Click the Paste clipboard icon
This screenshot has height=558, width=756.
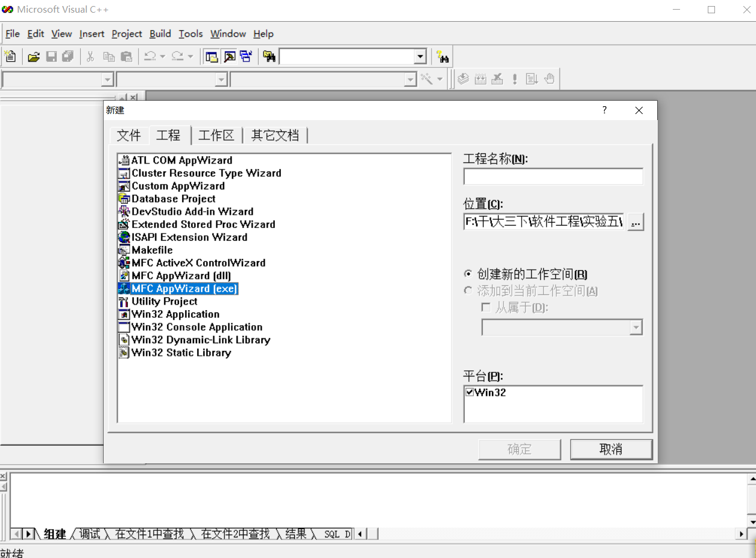(x=126, y=57)
